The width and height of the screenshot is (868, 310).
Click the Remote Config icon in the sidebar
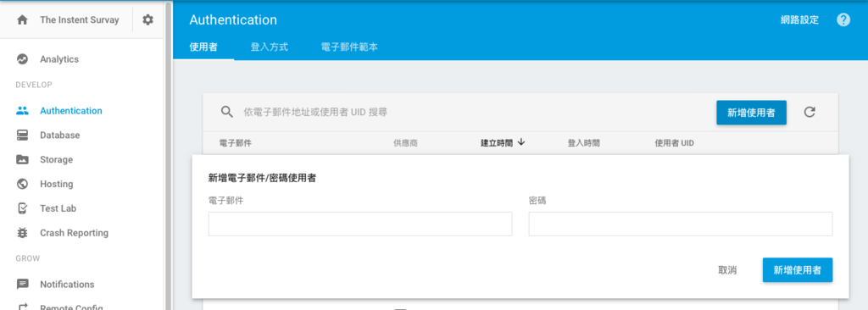tap(22, 306)
